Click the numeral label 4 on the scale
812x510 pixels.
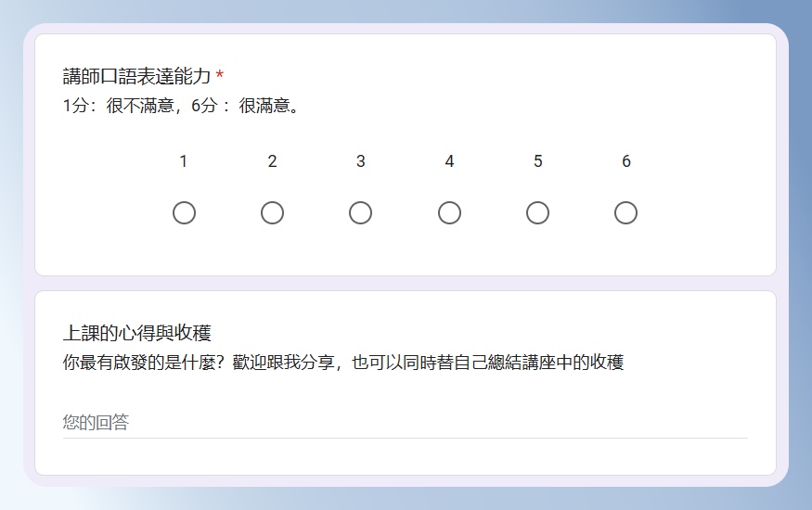[449, 161]
